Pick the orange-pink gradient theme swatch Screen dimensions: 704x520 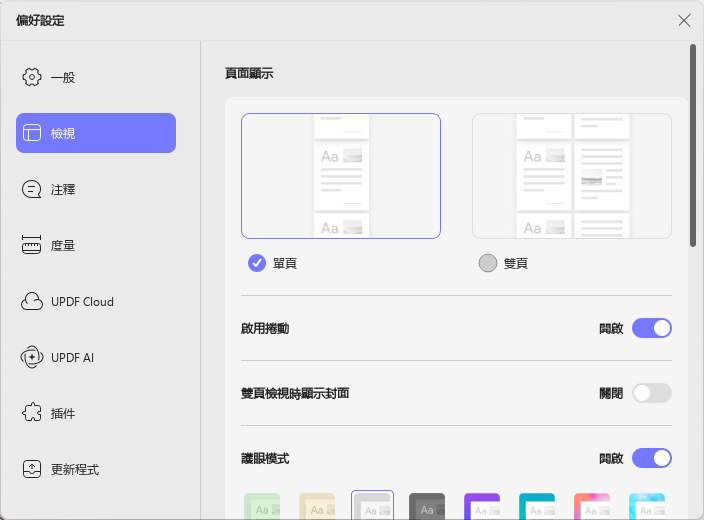pos(592,507)
